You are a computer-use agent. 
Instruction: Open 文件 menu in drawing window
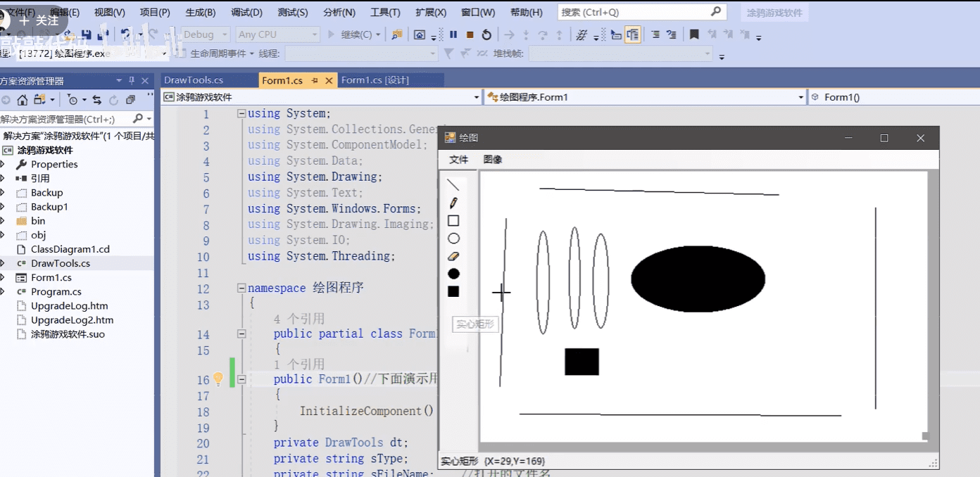coord(459,160)
